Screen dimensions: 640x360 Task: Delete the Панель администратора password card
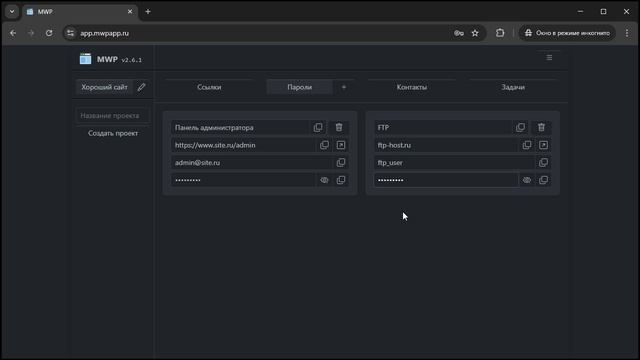(x=339, y=127)
